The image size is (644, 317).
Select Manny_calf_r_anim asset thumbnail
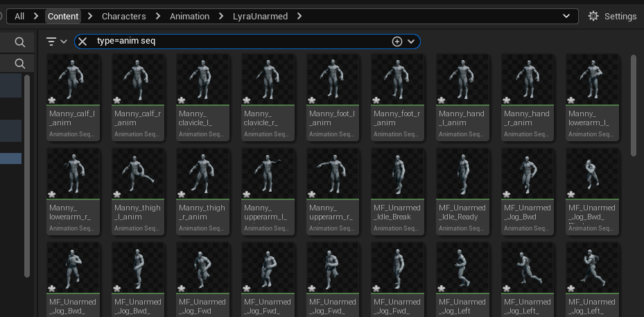(138, 80)
